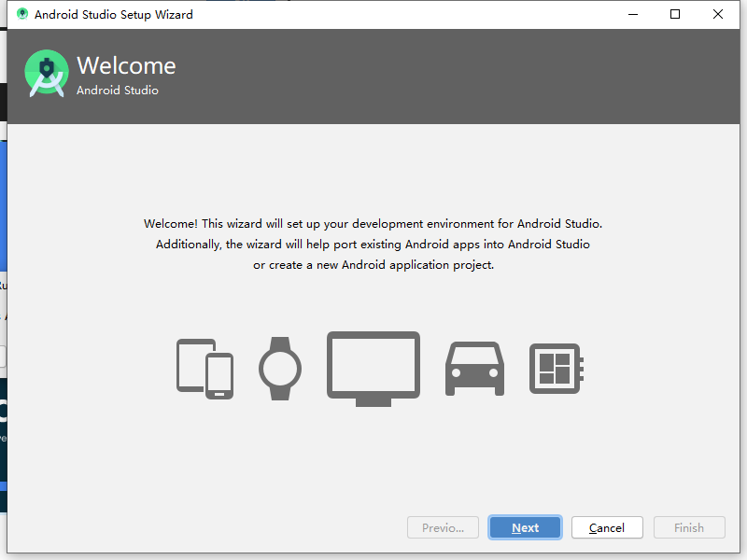This screenshot has height=560, width=747.
Task: Click the window title 'Android Studio Setup Wizard'
Action: [x=114, y=14]
